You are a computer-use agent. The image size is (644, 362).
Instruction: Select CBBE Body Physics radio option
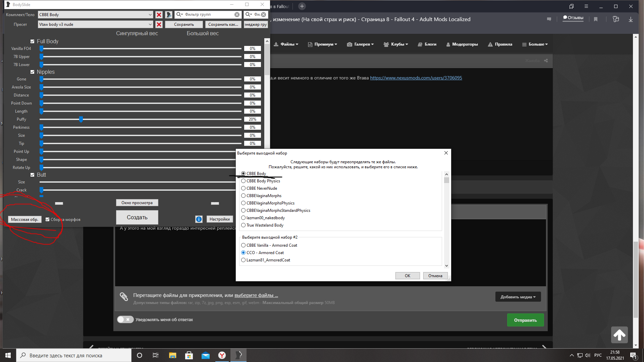click(244, 181)
